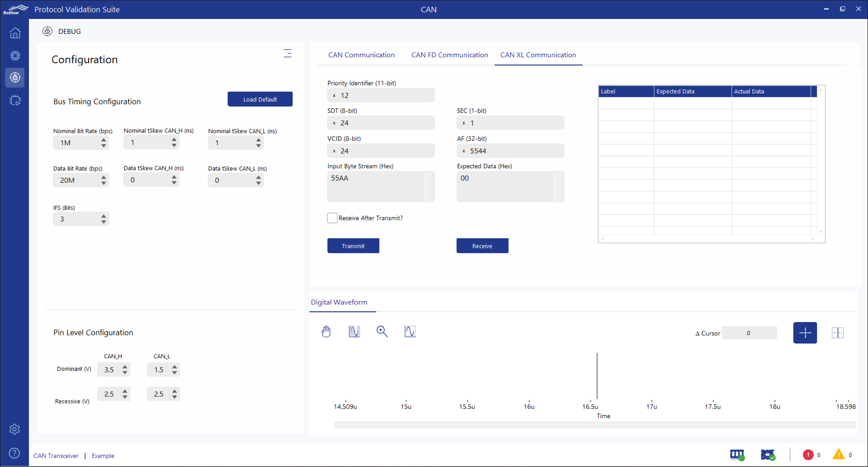The height and width of the screenshot is (467, 868).
Task: Open the chip configuration icon in sidebar
Action: tap(15, 56)
